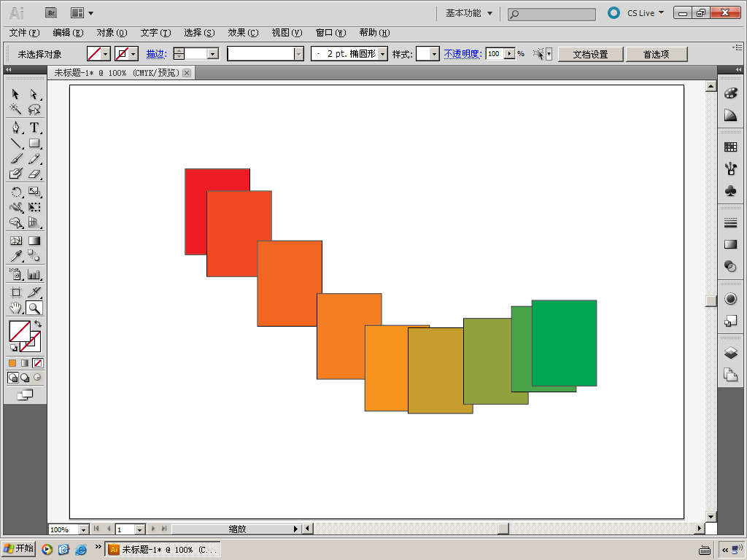This screenshot has height=560, width=747.
Task: Open artboard number dropdown
Action: 139,529
